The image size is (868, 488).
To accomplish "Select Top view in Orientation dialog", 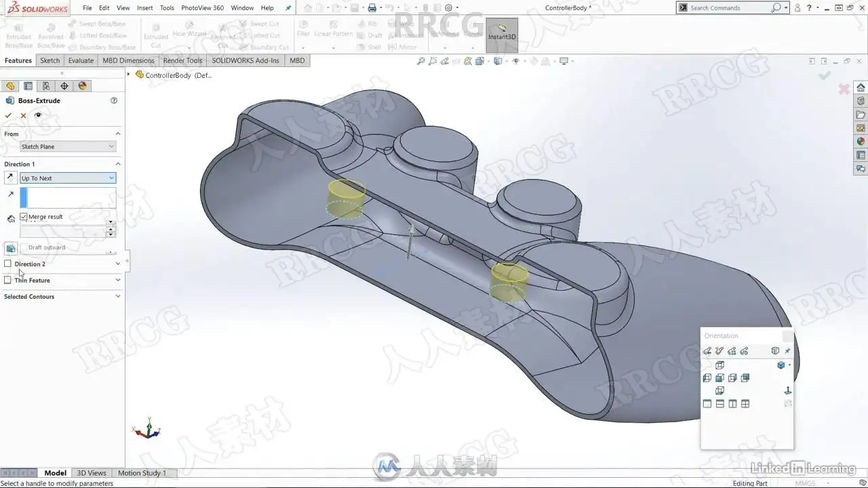I will click(720, 365).
